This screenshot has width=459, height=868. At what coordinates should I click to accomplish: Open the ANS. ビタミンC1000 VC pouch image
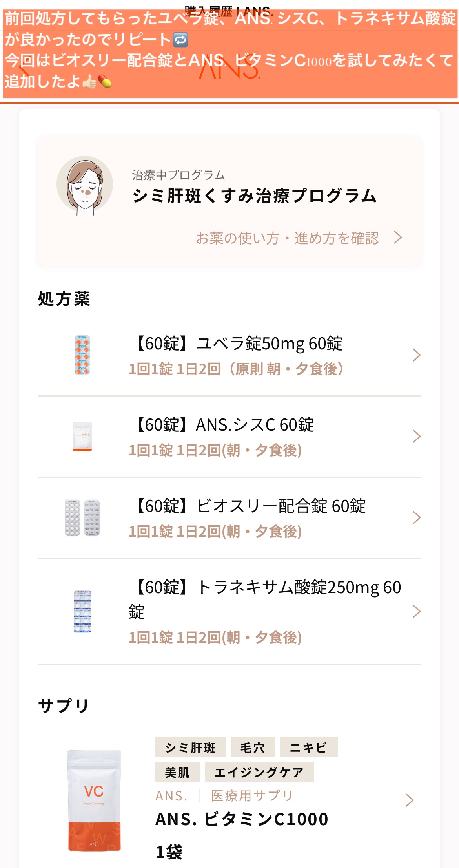tap(94, 800)
